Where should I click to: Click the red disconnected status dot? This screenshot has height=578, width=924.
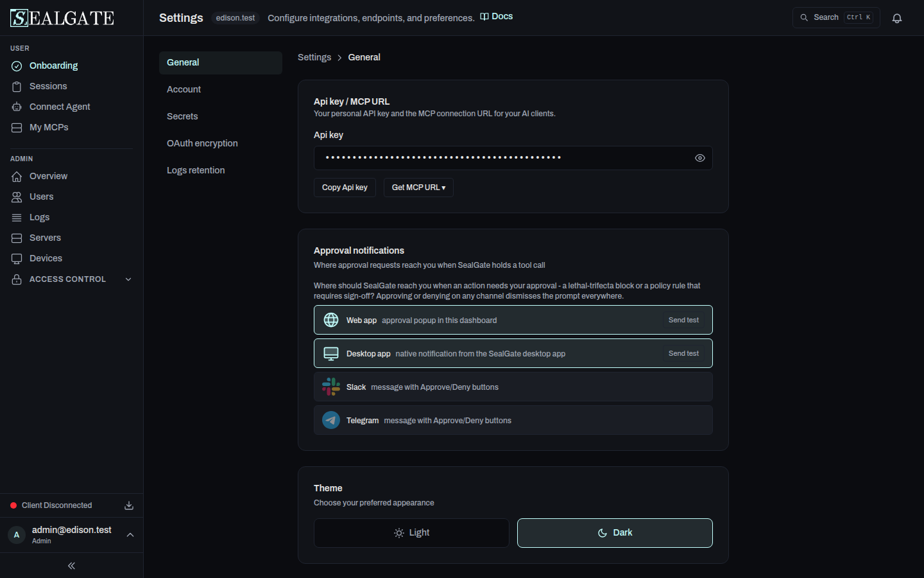[x=13, y=505]
